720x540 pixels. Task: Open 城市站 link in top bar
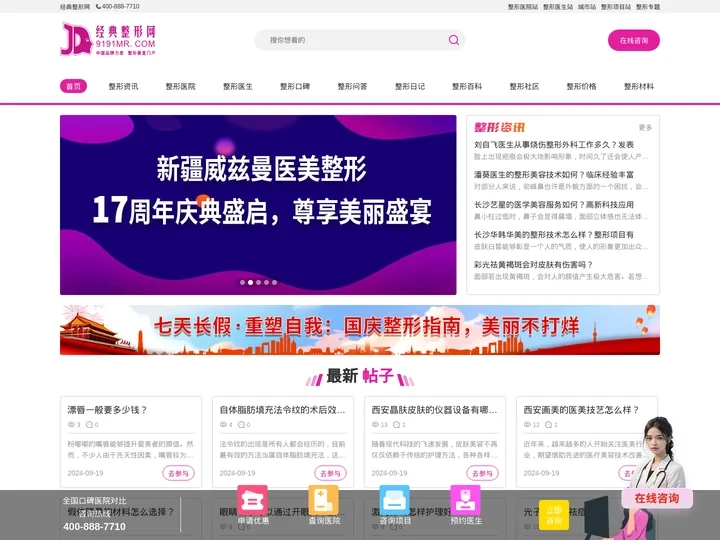tap(587, 7)
